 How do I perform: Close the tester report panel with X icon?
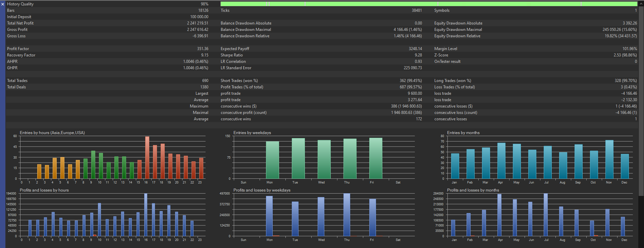3,4
